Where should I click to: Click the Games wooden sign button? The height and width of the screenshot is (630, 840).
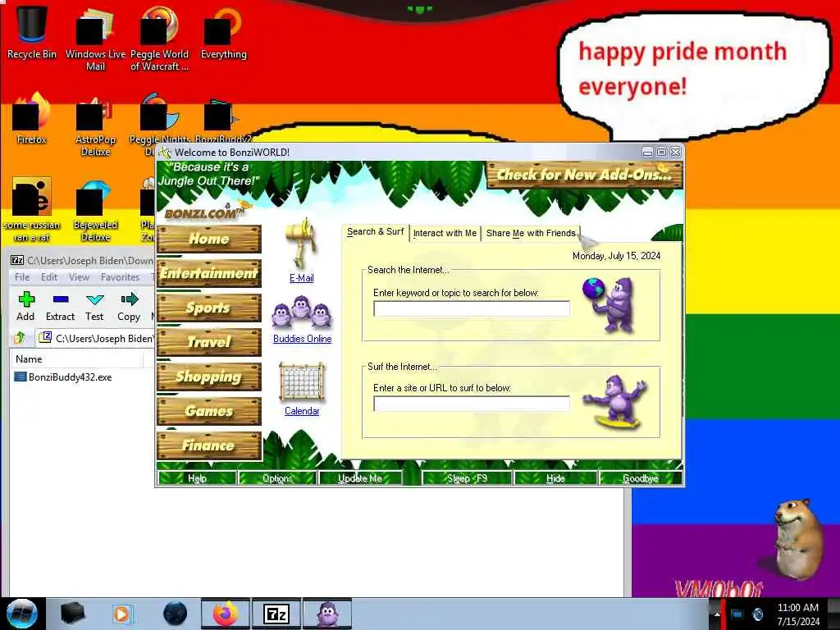point(209,411)
